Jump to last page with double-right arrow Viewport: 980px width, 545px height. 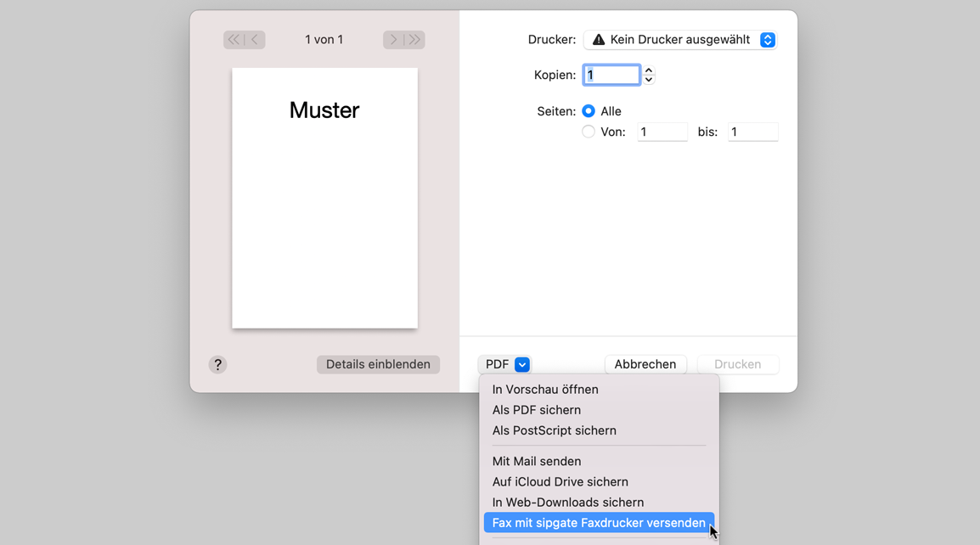(x=414, y=39)
